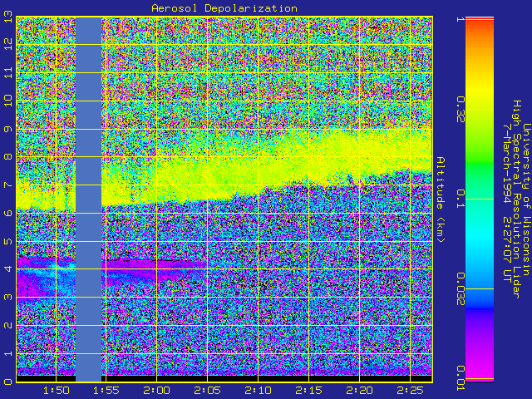This screenshot has height=399, width=532.
Task: Click the 2:25 time axis label
Action: (410, 391)
